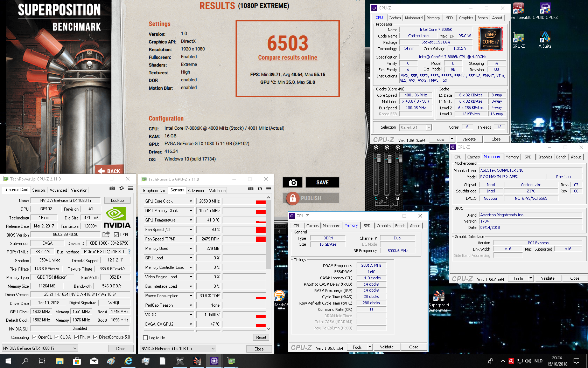Open GPU-Z desktop shortcut
Viewport: 588px width, 368px height.
[518, 40]
